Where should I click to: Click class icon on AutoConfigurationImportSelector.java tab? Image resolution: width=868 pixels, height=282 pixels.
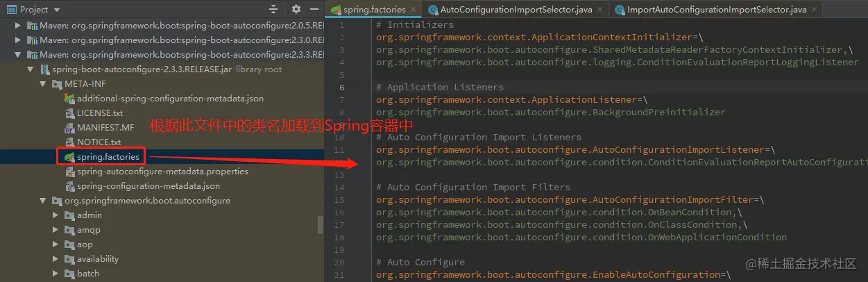(433, 10)
